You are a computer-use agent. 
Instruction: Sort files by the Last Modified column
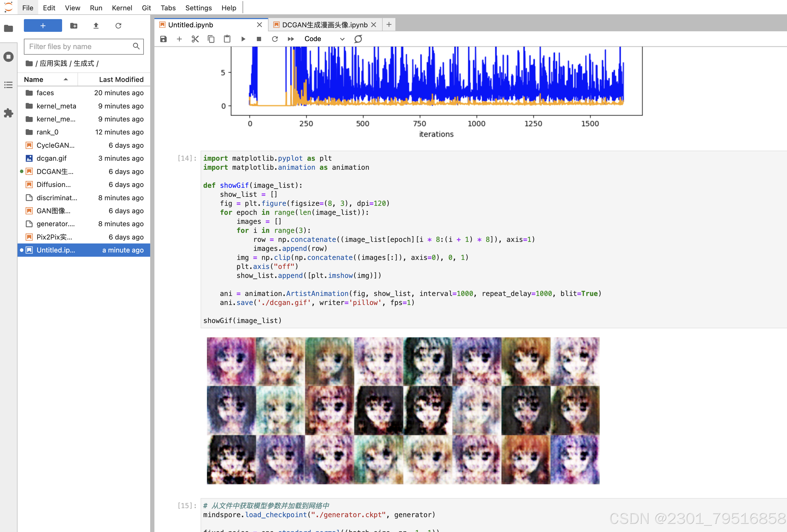point(121,80)
